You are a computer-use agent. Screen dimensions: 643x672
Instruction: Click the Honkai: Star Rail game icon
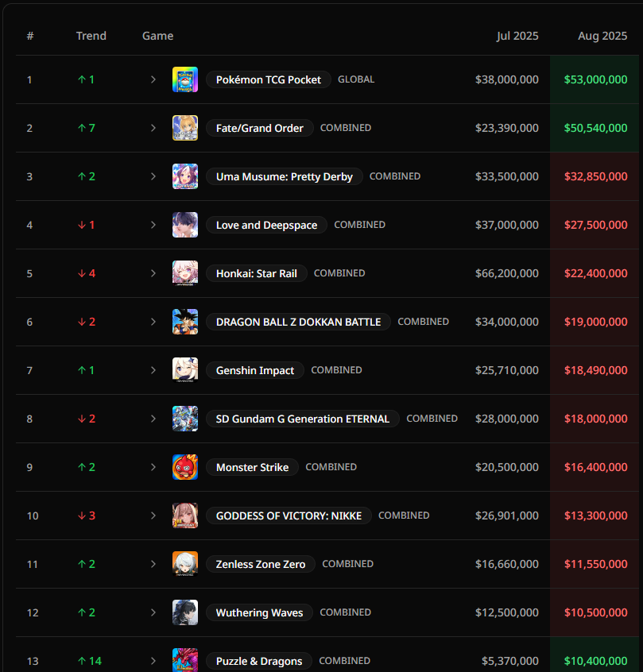[x=185, y=273]
